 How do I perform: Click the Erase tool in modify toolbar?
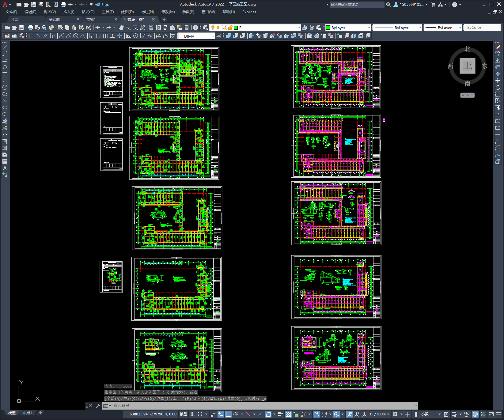pos(498,47)
